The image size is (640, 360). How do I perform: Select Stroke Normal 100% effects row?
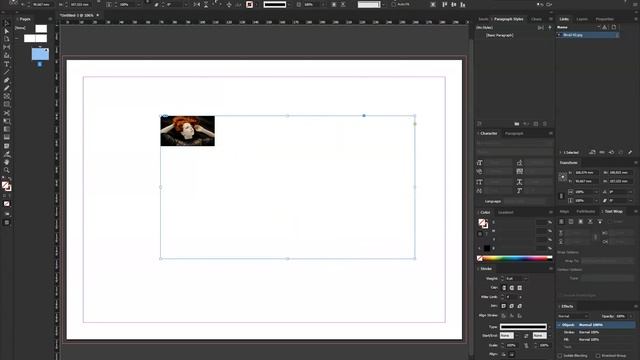pyautogui.click(x=596, y=332)
